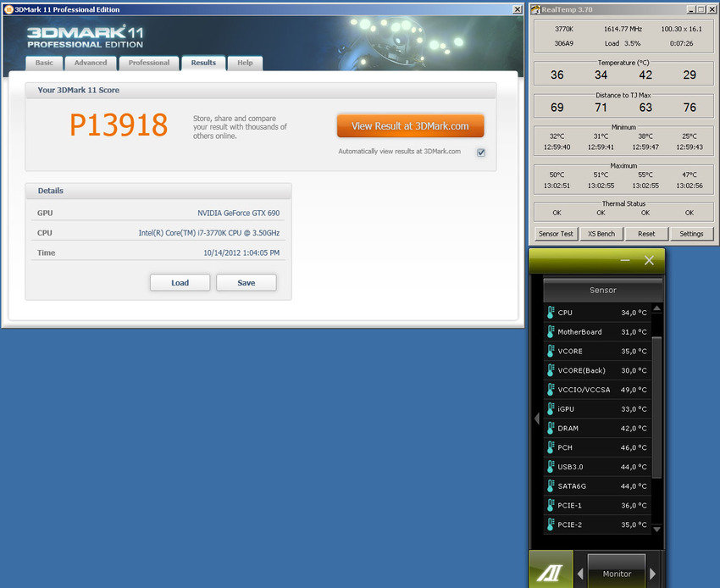The image size is (720, 588).
Task: Open the Professional tab
Action: point(149,63)
